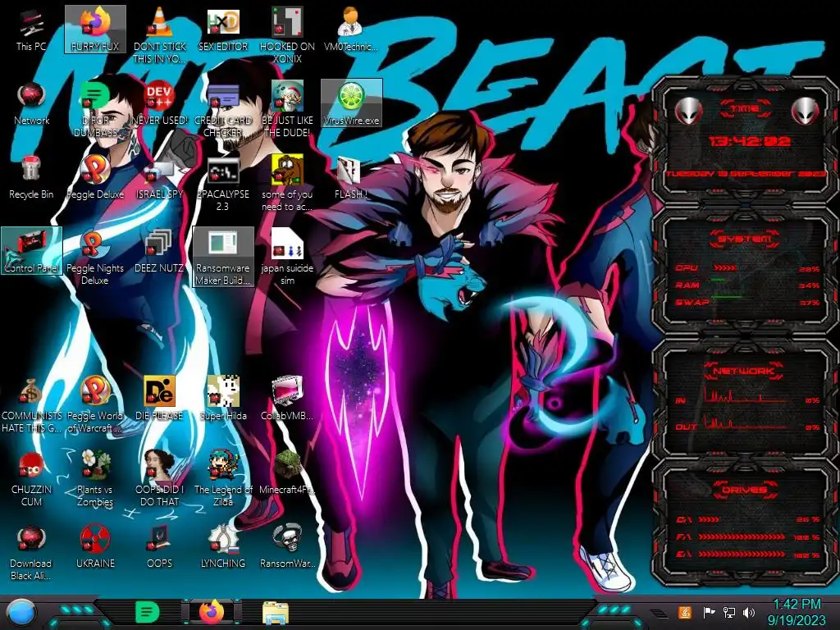Image resolution: width=840 pixels, height=630 pixels.
Task: Open File Explorer from taskbar
Action: tap(276, 613)
